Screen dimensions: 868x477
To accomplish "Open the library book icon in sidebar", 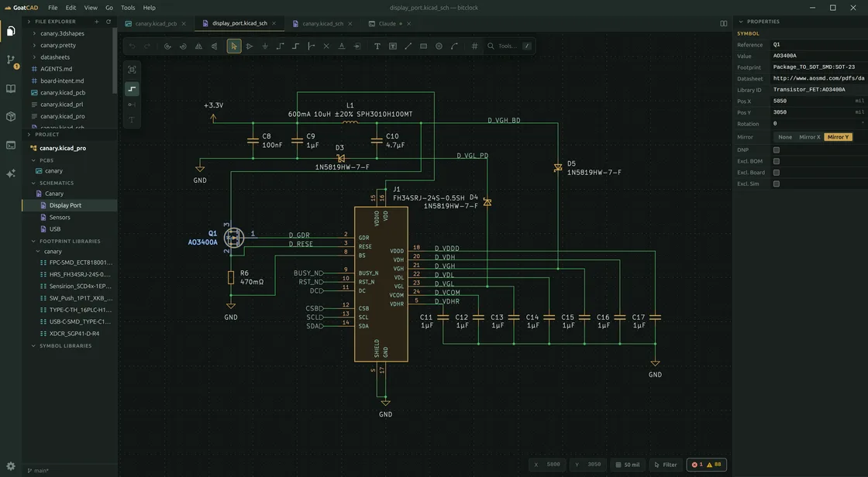I will 11,88.
